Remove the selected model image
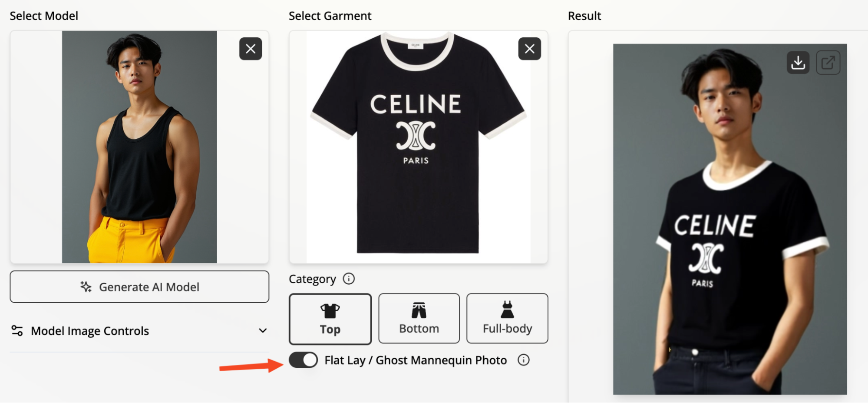 tap(251, 49)
